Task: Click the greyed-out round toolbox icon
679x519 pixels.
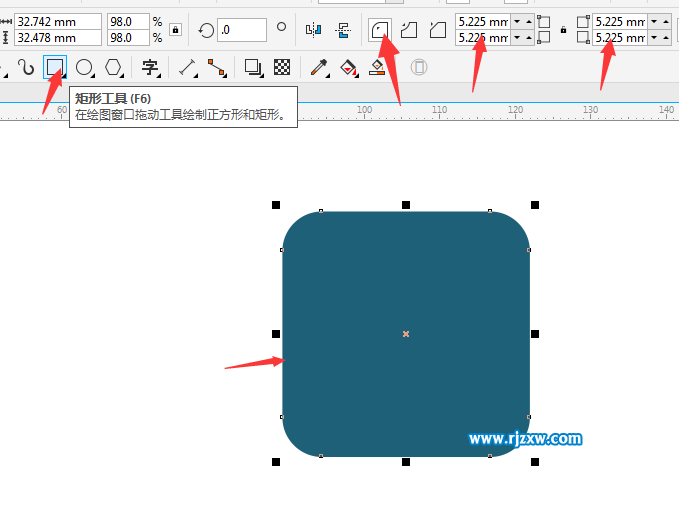Action: [x=419, y=67]
